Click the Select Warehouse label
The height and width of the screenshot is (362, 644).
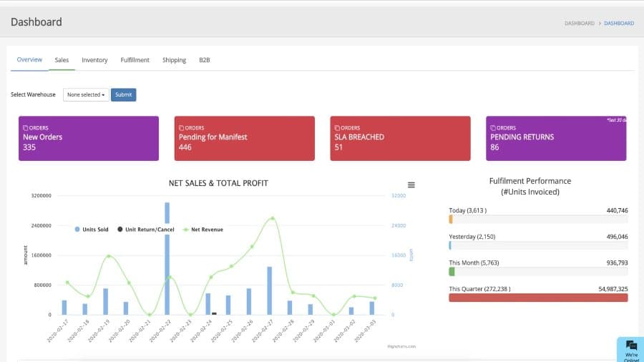[33, 95]
